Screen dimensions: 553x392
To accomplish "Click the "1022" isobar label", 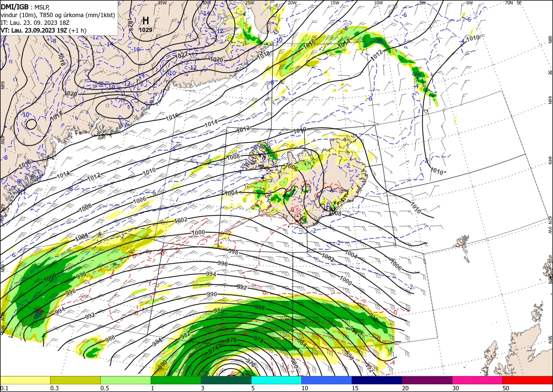I will pos(181,55).
